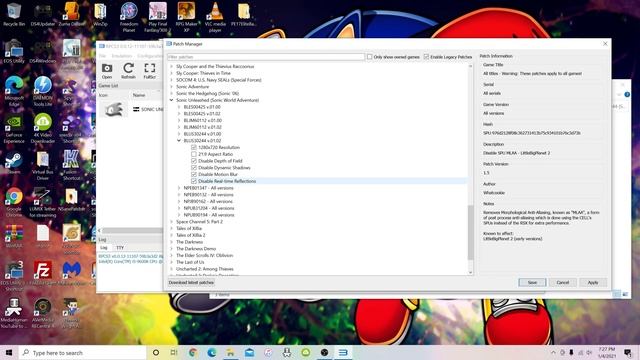
Task: Open the notification center icon
Action: (628, 352)
